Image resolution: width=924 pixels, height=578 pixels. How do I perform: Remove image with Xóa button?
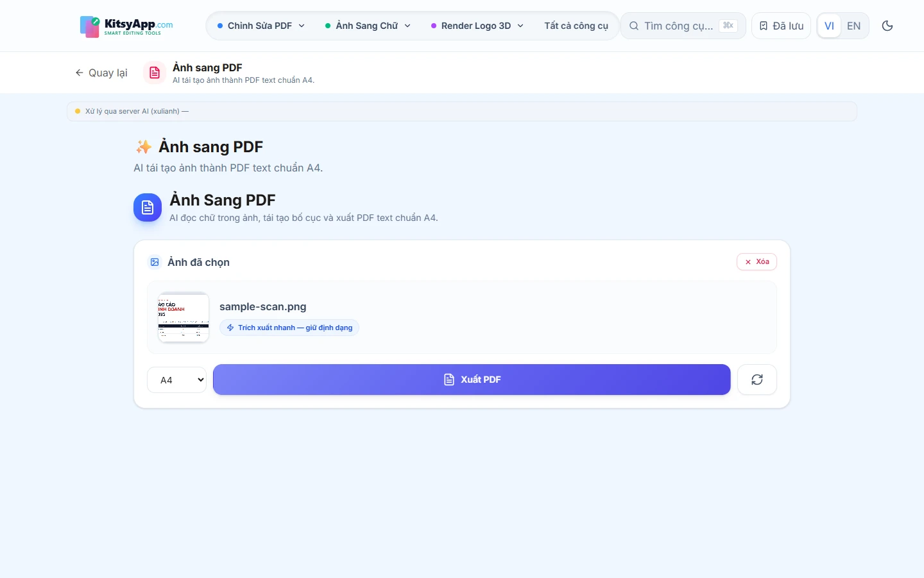[x=757, y=261]
